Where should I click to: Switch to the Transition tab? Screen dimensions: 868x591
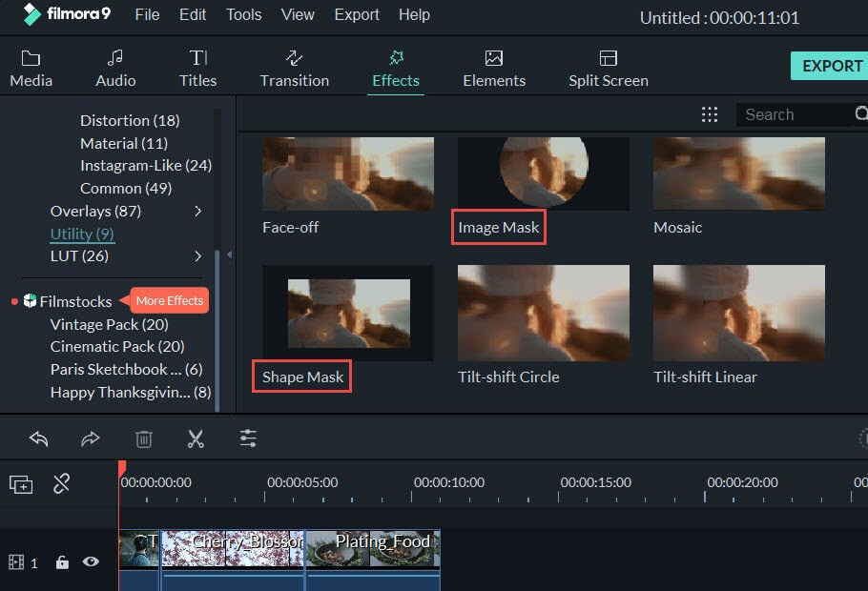point(294,69)
